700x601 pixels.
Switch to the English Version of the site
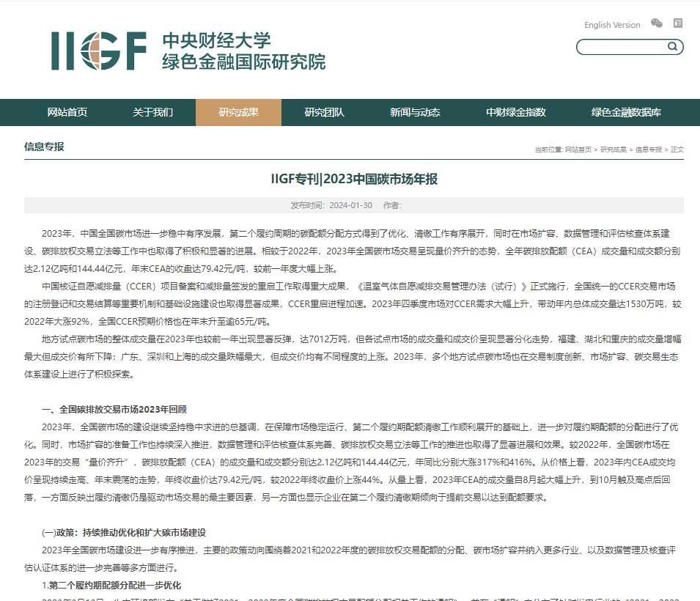611,24
